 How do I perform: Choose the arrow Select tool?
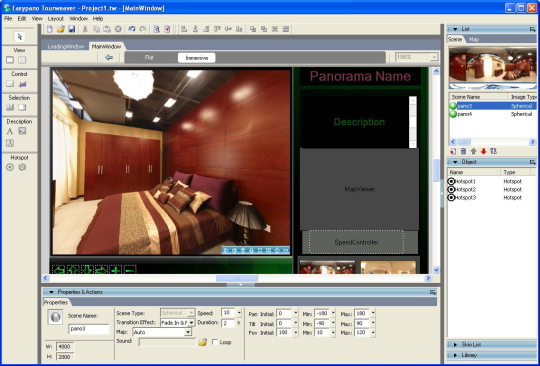[19, 36]
